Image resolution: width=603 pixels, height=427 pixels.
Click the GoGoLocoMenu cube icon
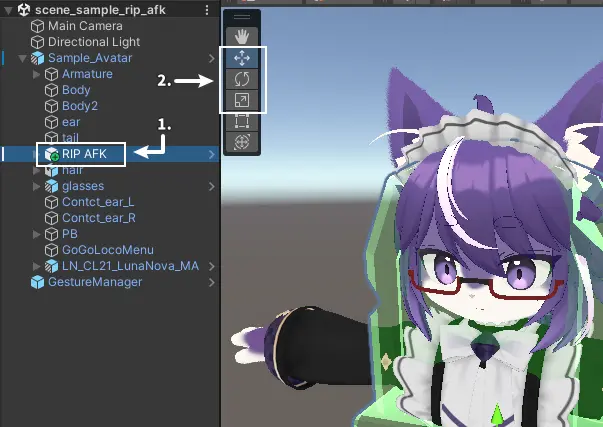click(x=52, y=250)
